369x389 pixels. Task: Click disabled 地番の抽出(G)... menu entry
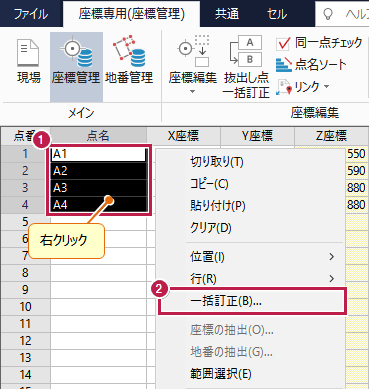[250, 352]
